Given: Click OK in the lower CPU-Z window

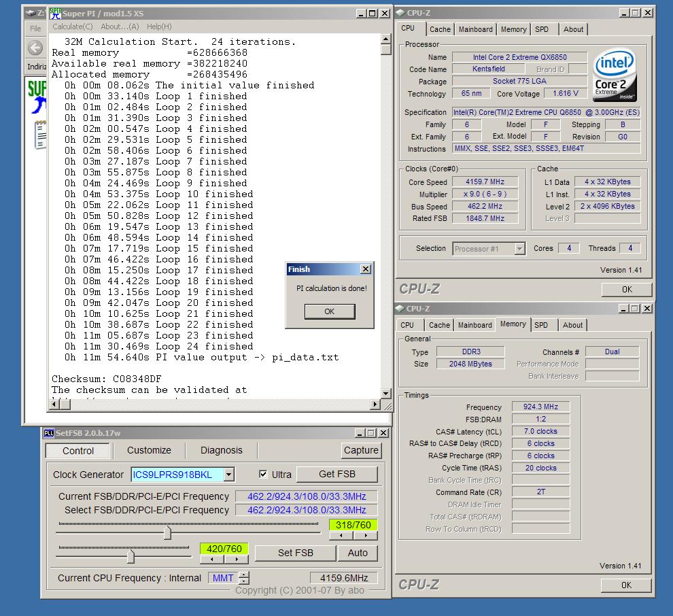Looking at the screenshot, I should point(626,585).
